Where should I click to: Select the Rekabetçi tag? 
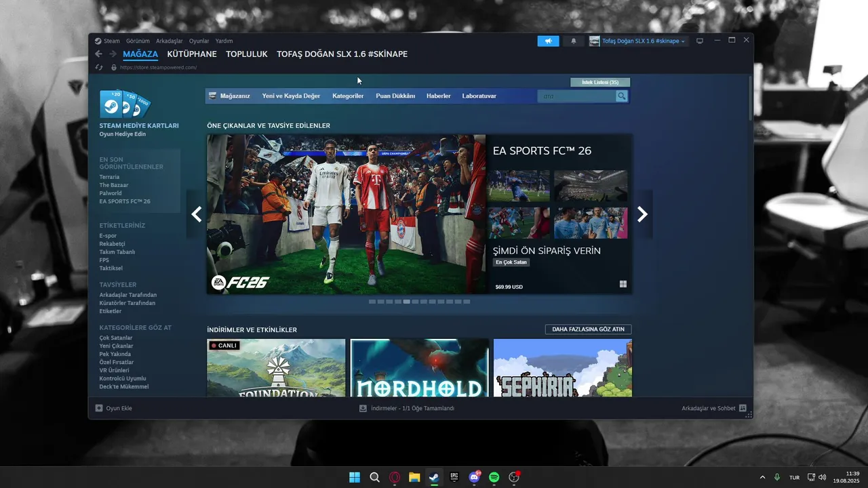pos(112,244)
